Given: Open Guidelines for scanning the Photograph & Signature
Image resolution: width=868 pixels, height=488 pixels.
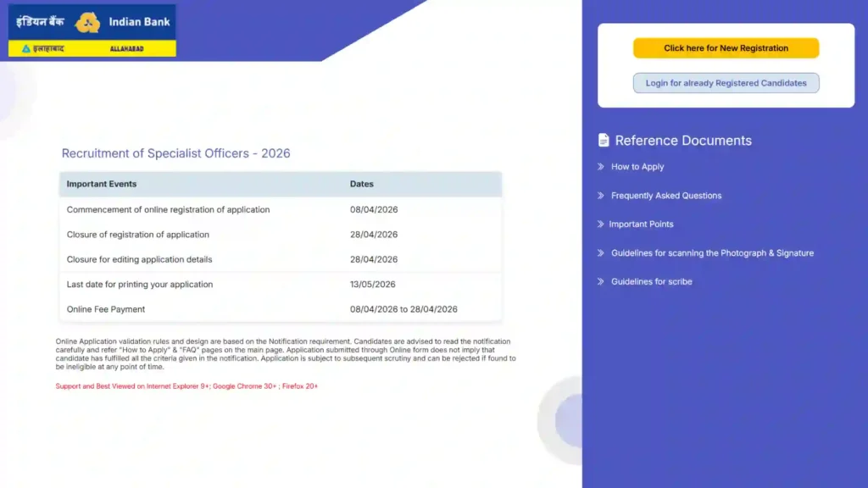Looking at the screenshot, I should 713,252.
